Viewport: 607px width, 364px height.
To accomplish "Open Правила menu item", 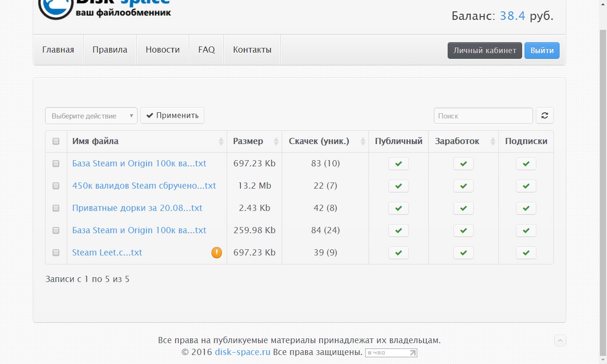I will click(x=110, y=50).
